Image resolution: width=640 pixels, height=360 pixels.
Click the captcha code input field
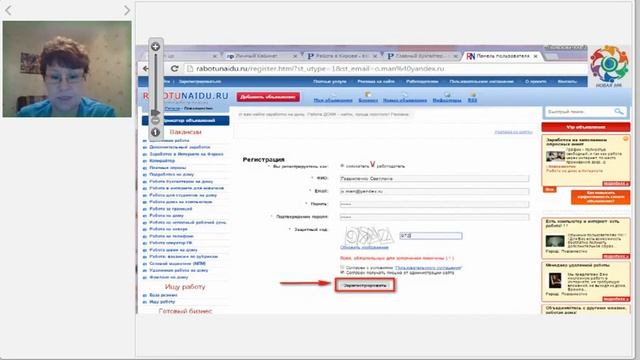(x=431, y=236)
